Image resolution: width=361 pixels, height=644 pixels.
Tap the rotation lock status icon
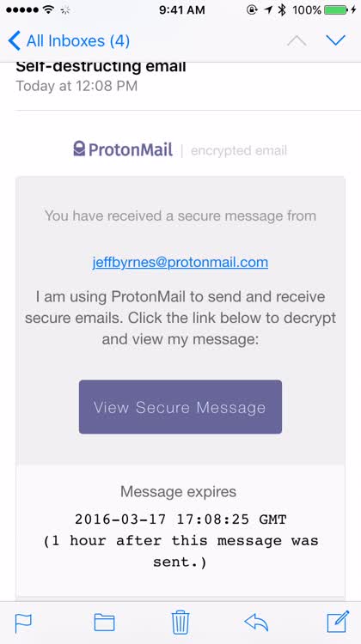252,9
